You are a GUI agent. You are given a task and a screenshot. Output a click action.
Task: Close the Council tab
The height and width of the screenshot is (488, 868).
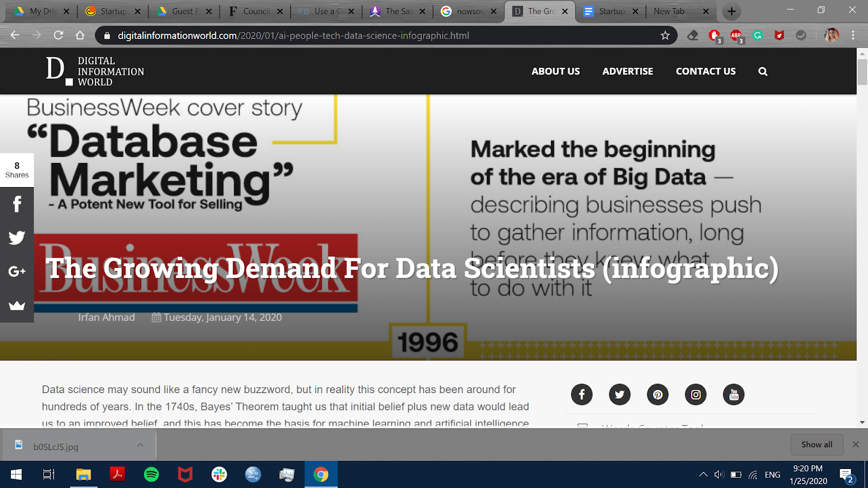[280, 11]
